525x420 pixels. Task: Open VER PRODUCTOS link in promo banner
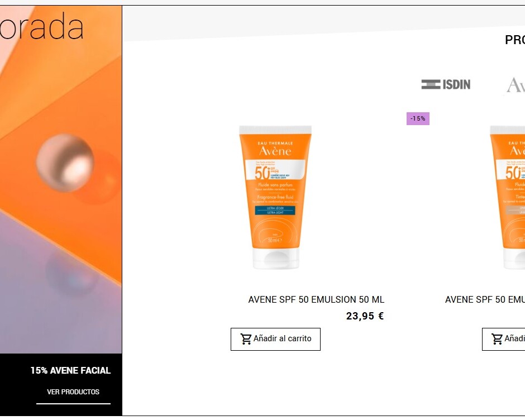coord(73,392)
